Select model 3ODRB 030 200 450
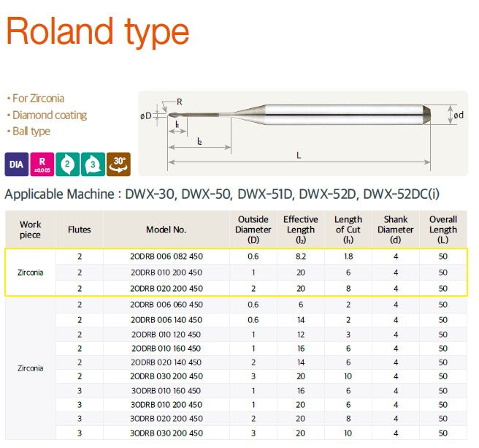The height and width of the screenshot is (448, 479). [166, 433]
